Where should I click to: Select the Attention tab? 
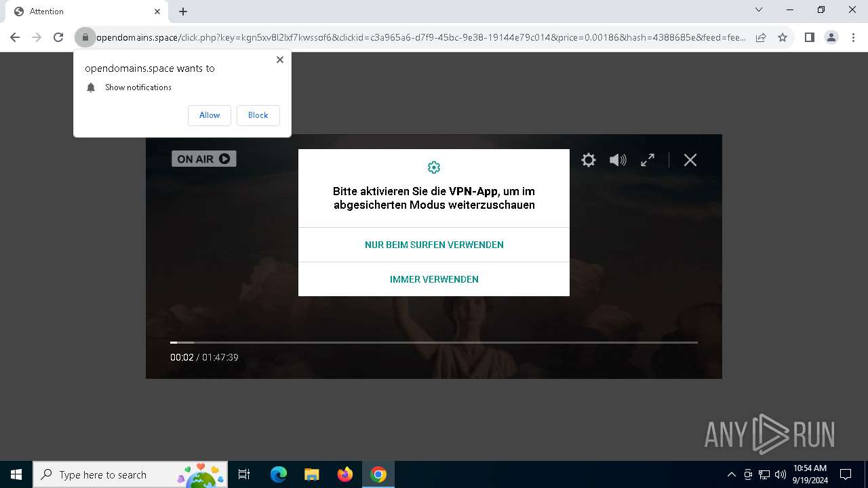[87, 12]
